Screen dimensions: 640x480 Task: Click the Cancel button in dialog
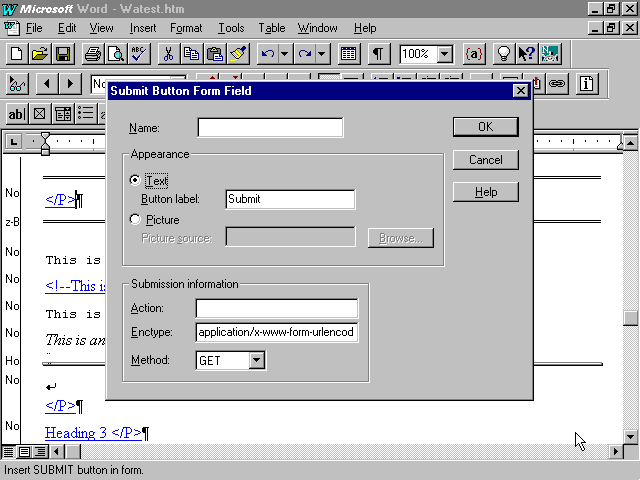pos(485,160)
